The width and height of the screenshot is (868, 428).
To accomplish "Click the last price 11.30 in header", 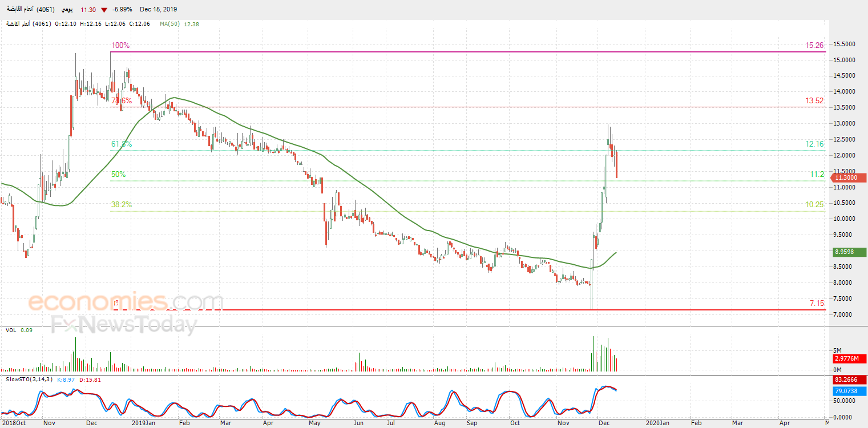I will pyautogui.click(x=88, y=10).
